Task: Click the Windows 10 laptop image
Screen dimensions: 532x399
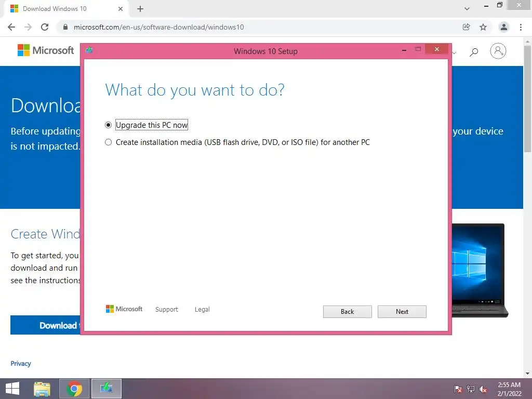Action: click(x=480, y=270)
